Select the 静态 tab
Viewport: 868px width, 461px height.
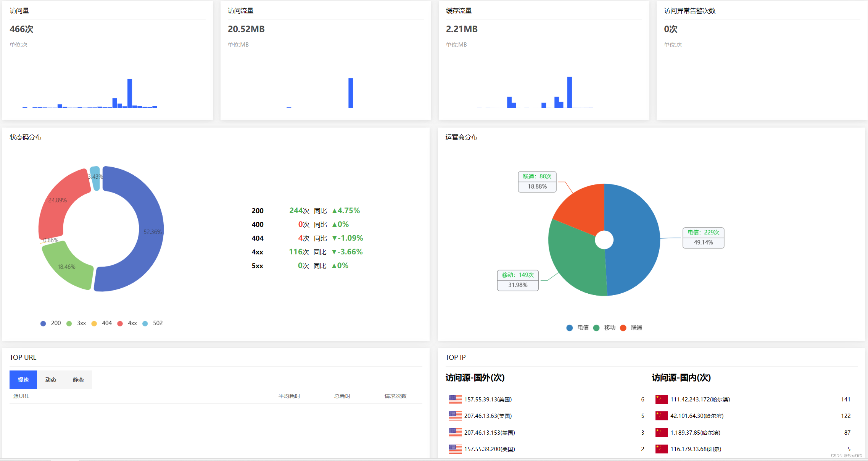pos(78,380)
